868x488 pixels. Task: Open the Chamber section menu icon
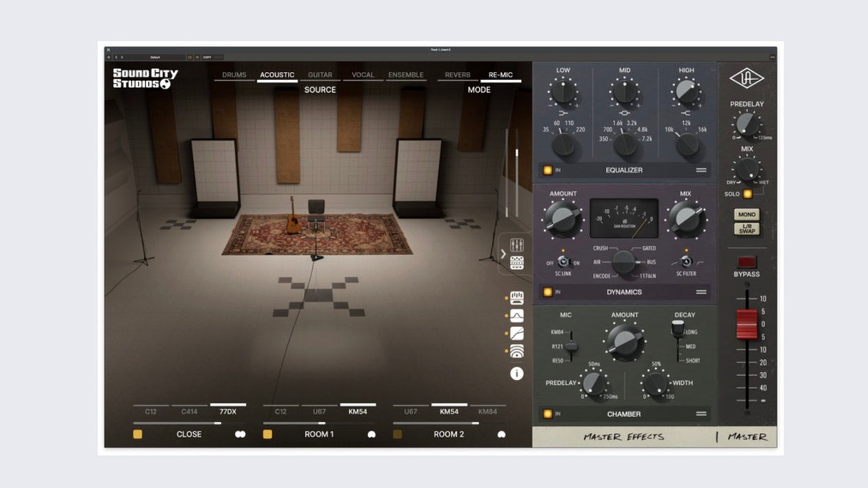(701, 414)
